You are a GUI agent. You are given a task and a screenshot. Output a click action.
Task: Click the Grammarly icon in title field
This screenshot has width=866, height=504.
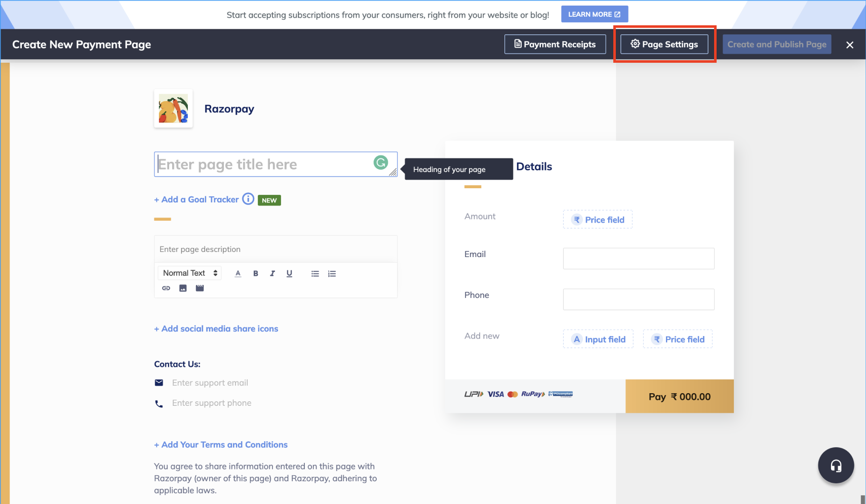[x=381, y=162]
